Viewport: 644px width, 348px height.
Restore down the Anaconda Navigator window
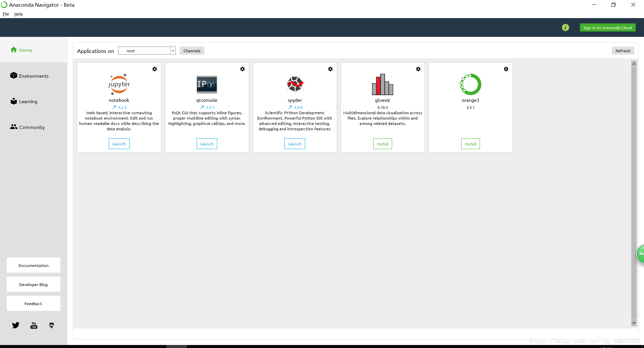pyautogui.click(x=613, y=5)
